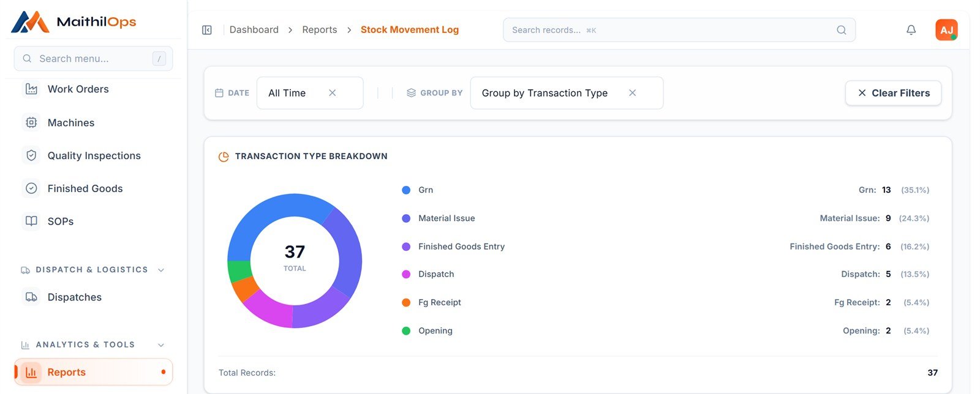Remove the Group by Transaction Type selection

coord(633,93)
